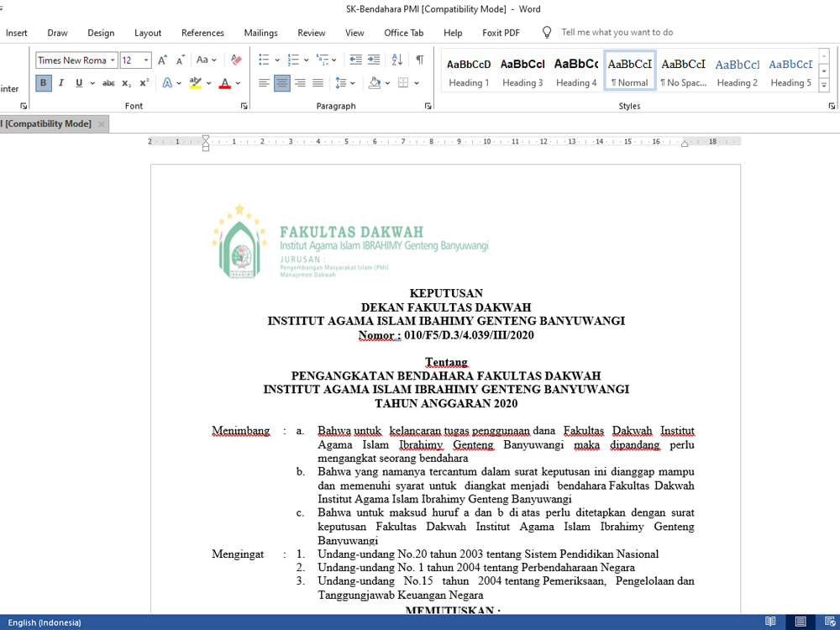
Task: Expand font color dropdown arrow
Action: pyautogui.click(x=238, y=83)
